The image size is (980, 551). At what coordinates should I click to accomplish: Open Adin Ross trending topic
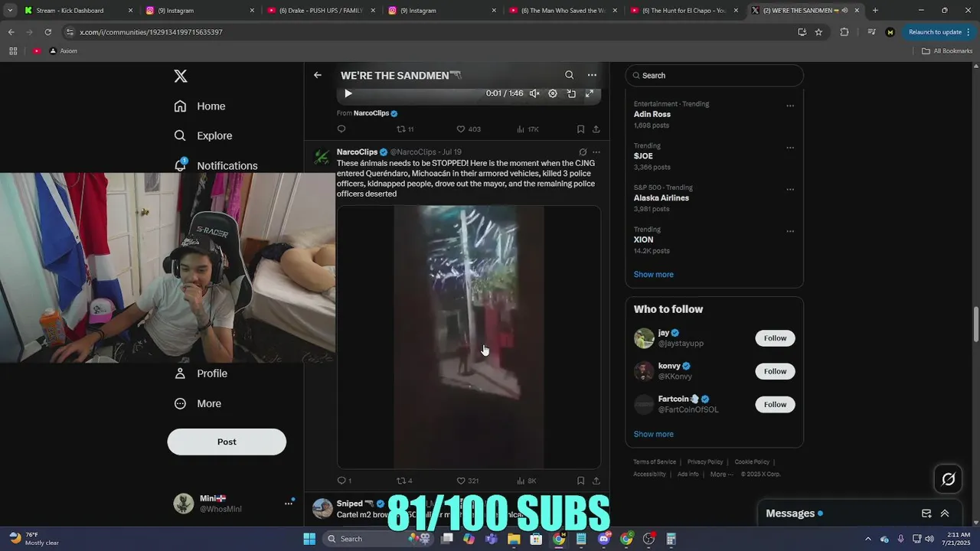pyautogui.click(x=652, y=114)
